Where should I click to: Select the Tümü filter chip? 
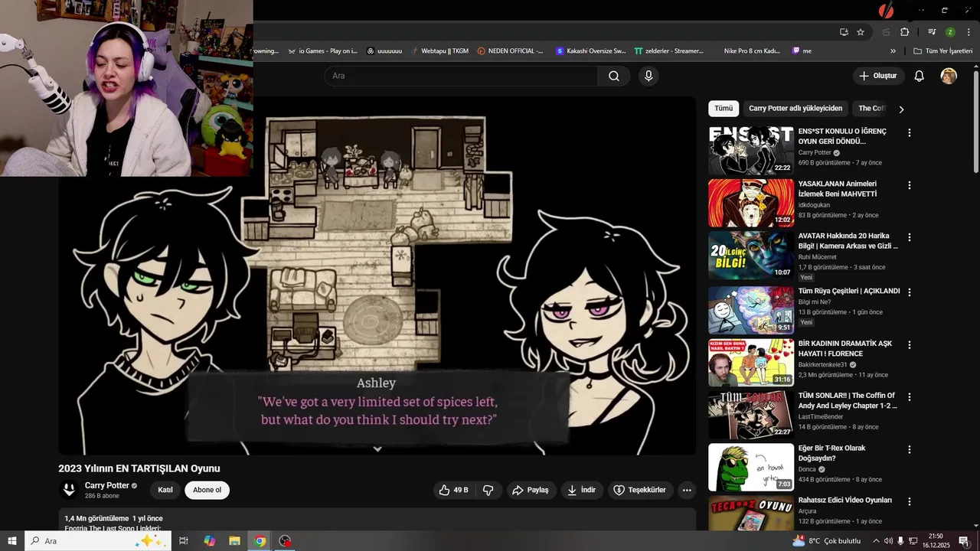click(724, 109)
